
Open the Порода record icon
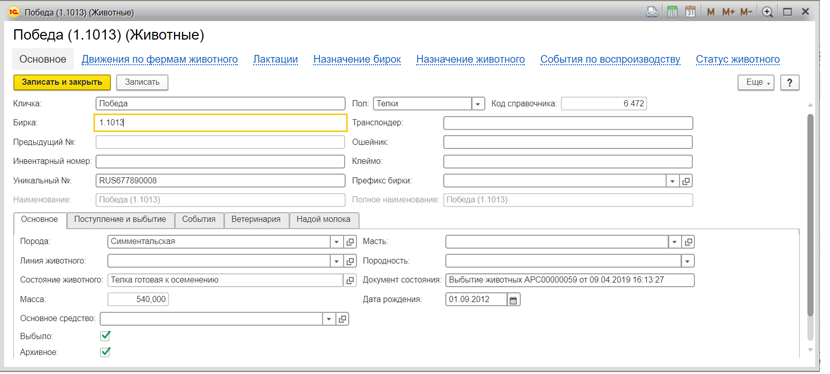(x=350, y=241)
